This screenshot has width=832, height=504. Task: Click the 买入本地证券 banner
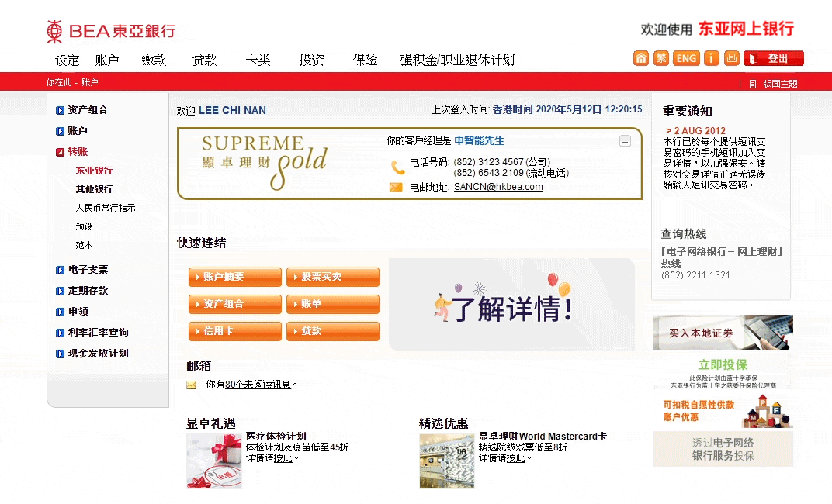point(723,333)
